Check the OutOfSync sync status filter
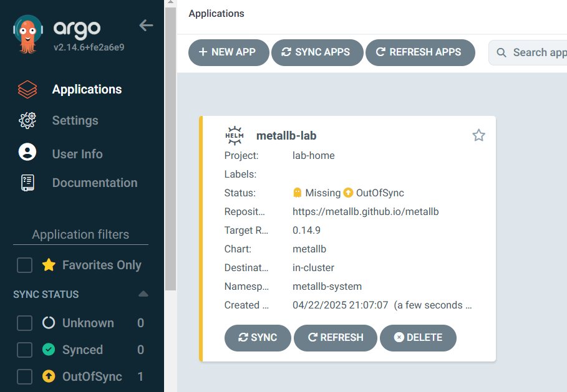 click(x=24, y=376)
